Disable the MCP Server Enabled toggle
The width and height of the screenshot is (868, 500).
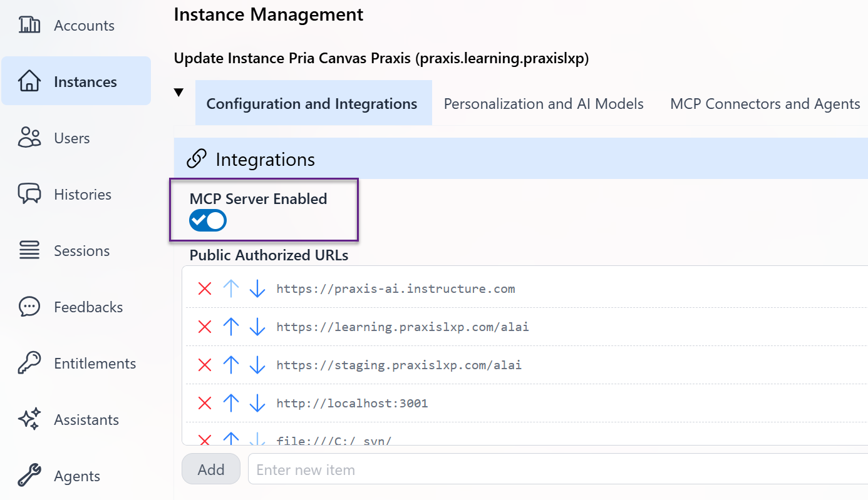pos(208,220)
